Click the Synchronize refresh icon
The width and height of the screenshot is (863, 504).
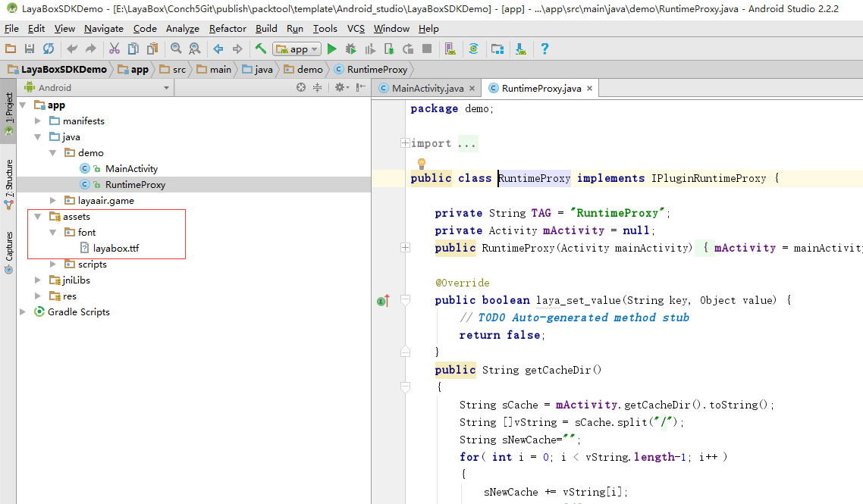[x=49, y=49]
